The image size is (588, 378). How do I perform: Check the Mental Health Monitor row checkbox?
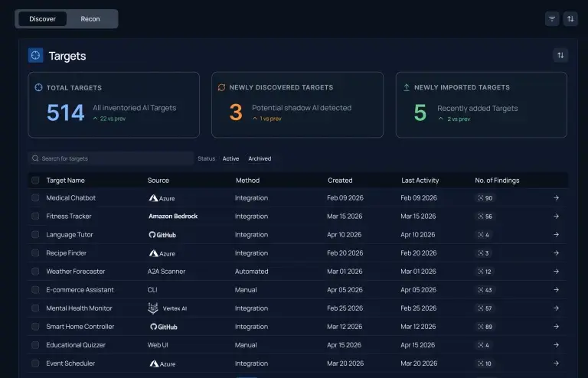(x=35, y=308)
